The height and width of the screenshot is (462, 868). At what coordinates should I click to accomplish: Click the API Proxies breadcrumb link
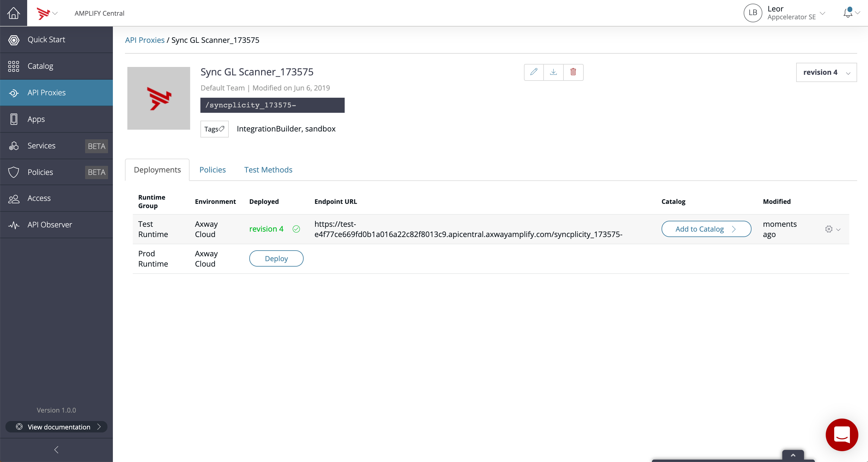tap(145, 40)
